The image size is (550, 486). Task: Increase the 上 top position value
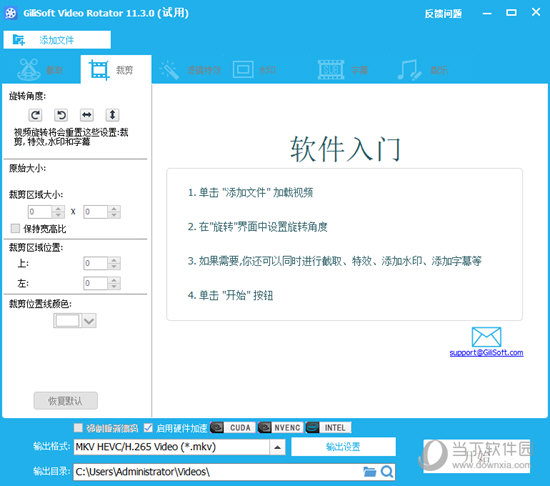coord(114,260)
